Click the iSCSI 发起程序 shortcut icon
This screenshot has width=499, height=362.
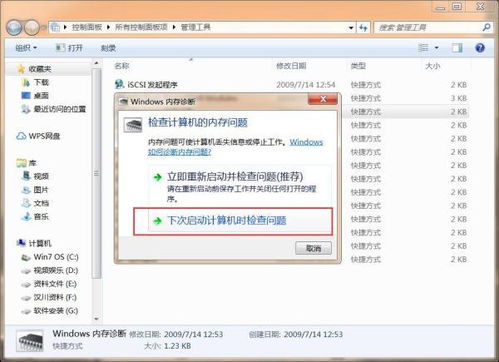tap(119, 84)
